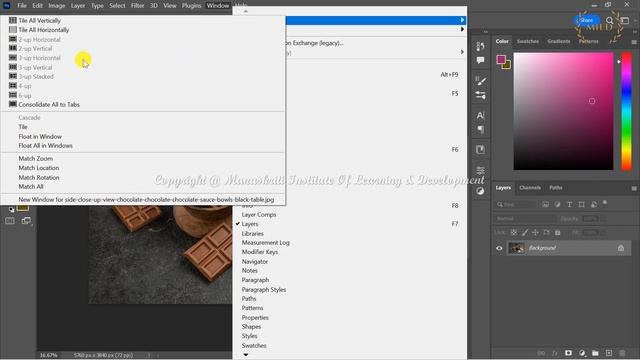Lock transparent pixels checkerboard icon
The width and height of the screenshot is (640, 360).
pyautogui.click(x=514, y=232)
